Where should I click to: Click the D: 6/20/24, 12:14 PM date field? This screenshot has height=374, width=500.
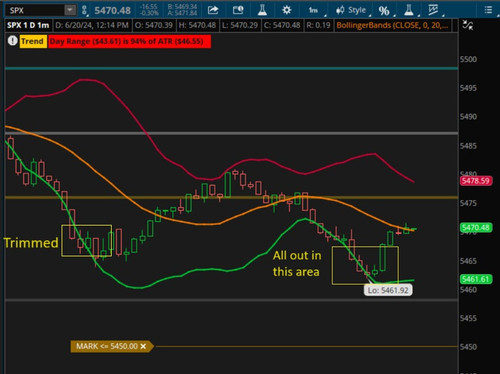click(92, 25)
